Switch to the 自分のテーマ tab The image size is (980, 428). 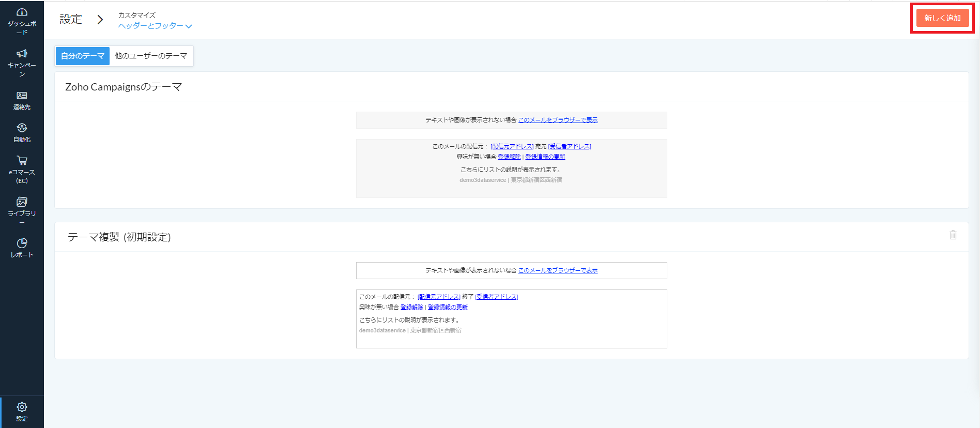tap(83, 56)
